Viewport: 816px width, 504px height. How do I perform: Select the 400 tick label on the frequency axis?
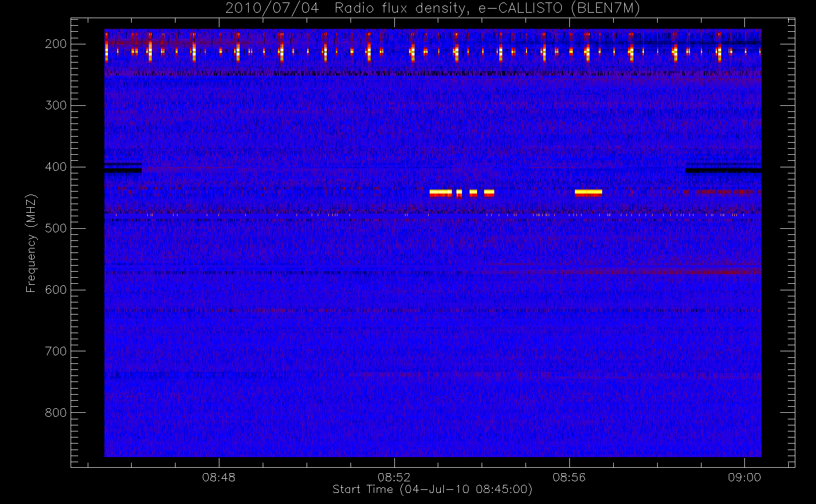coord(55,167)
